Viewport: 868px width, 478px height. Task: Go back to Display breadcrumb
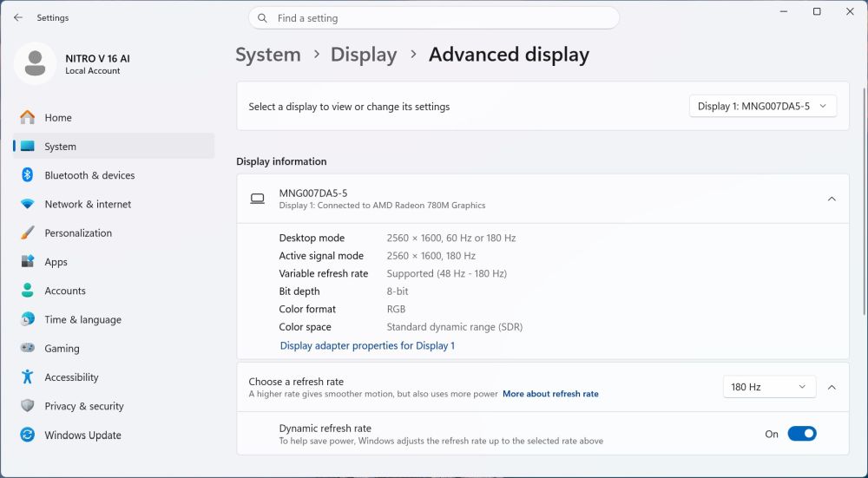pyautogui.click(x=364, y=54)
